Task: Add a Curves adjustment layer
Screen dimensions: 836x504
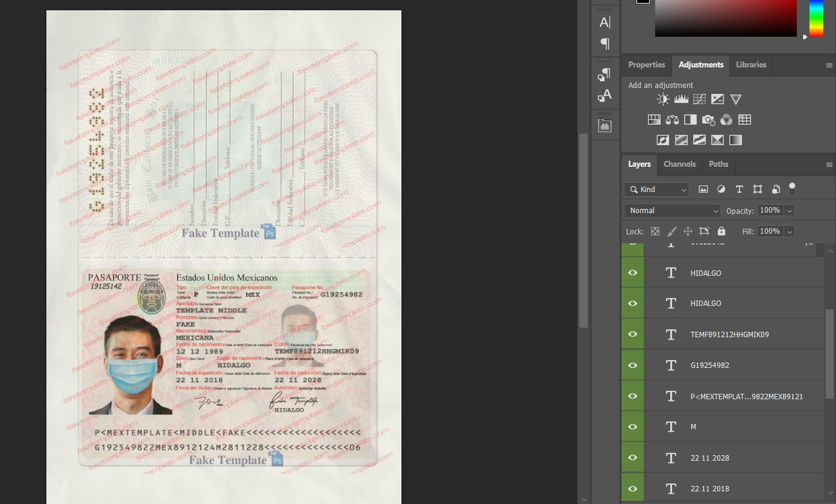Action: click(x=699, y=99)
